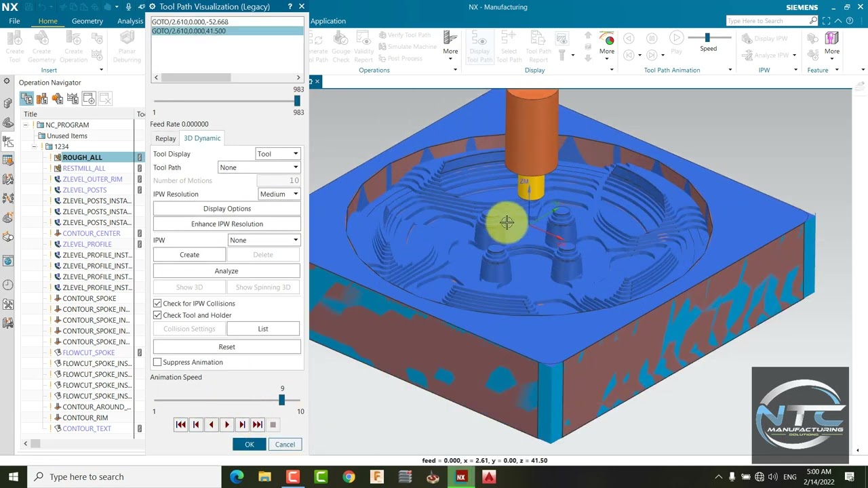The image size is (868, 488).
Task: Switch to the Application ribbon tab
Action: (328, 21)
